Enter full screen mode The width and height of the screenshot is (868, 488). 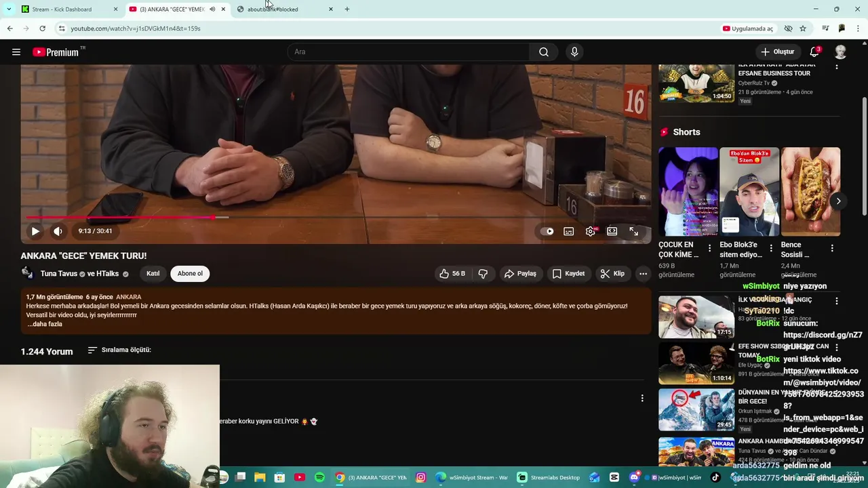(633, 231)
